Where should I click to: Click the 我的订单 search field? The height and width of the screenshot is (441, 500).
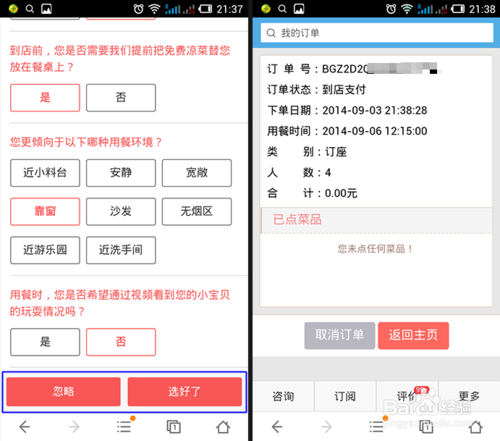(x=377, y=33)
